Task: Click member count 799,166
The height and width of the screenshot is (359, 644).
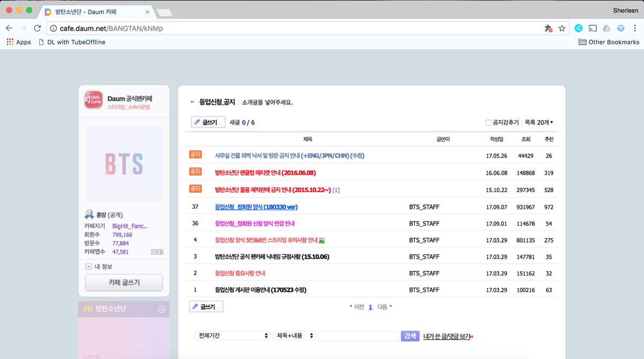Action: coord(122,235)
